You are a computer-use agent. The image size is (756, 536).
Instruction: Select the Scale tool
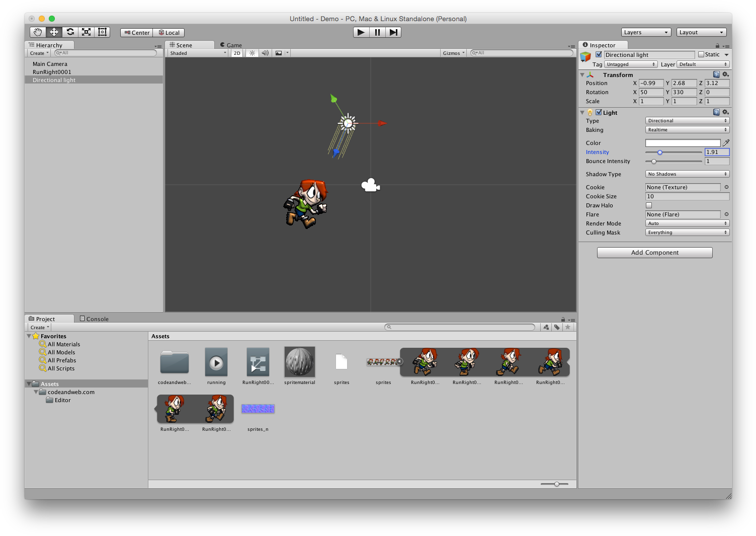(87, 32)
